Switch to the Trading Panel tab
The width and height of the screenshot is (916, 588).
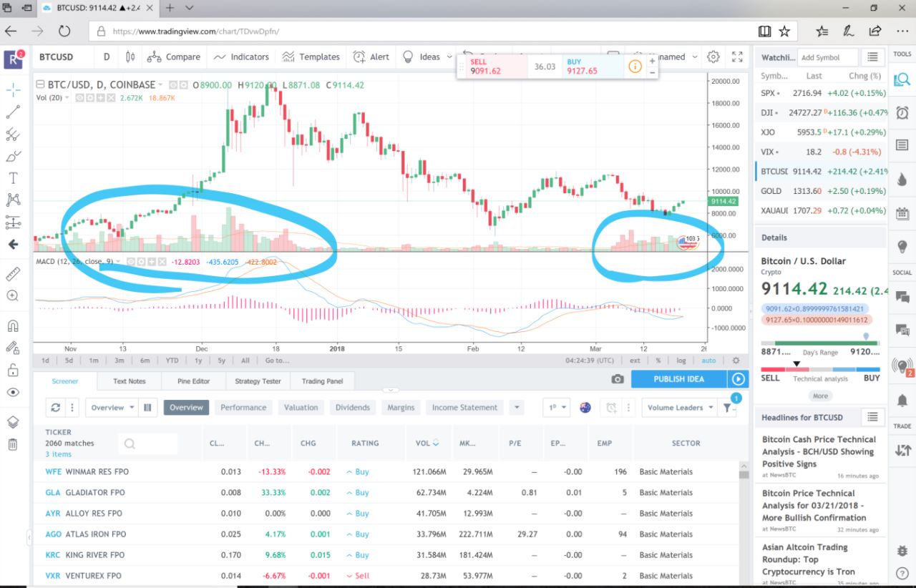point(322,381)
